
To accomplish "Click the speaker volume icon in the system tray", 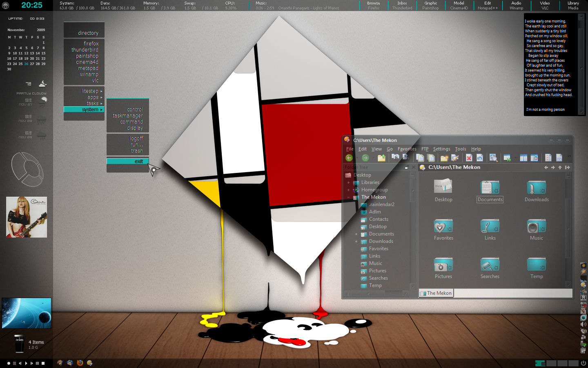I will [x=584, y=324].
